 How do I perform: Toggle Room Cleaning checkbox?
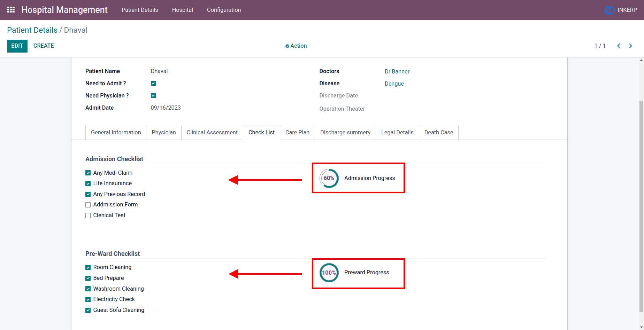pyautogui.click(x=88, y=267)
